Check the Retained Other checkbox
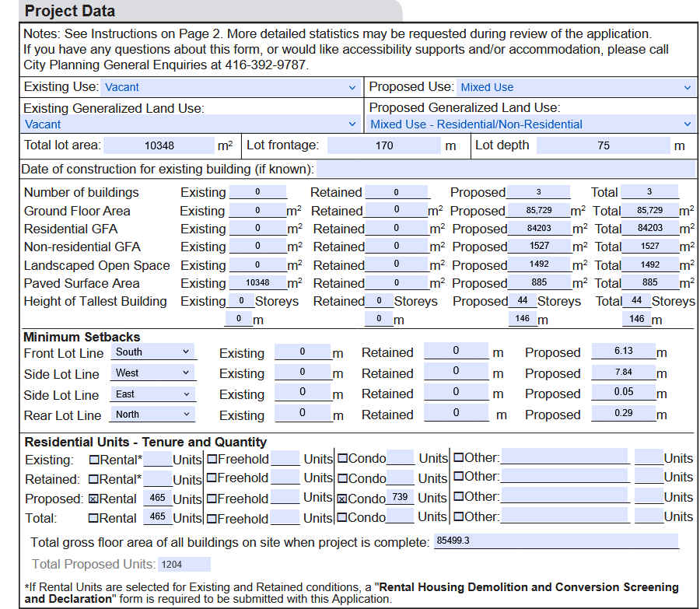The height and width of the screenshot is (609, 700). (459, 477)
